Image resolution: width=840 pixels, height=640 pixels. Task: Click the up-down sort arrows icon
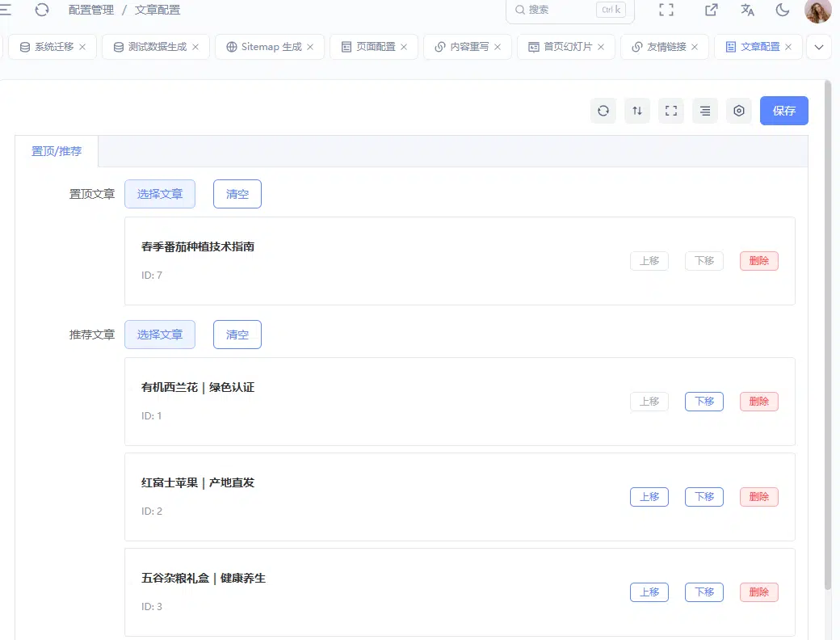637,111
